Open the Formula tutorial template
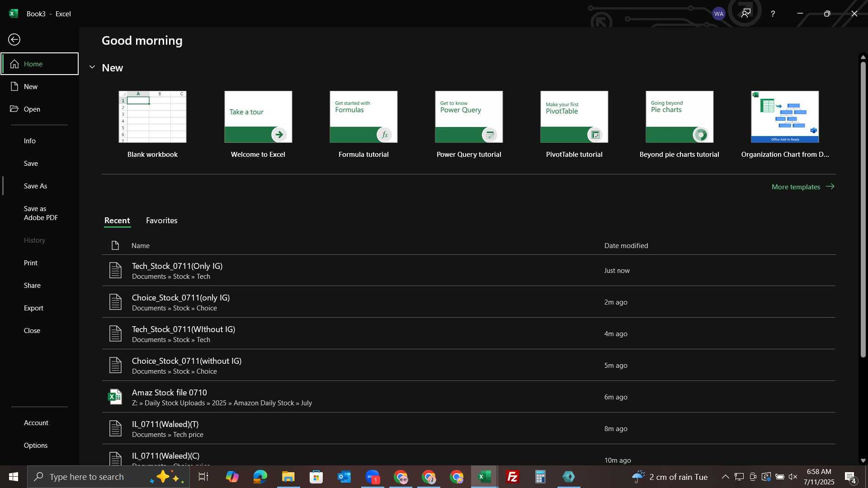This screenshot has height=488, width=868. click(363, 125)
